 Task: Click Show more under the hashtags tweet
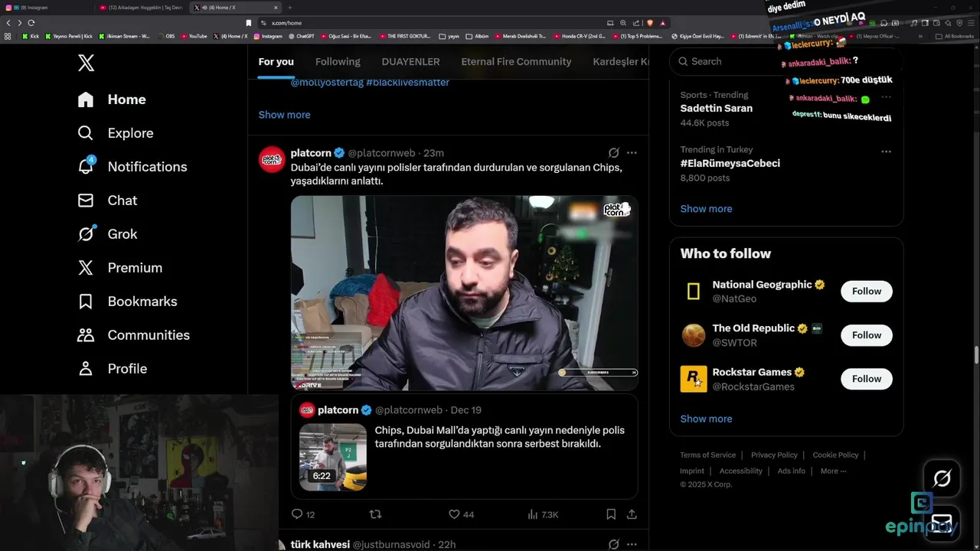pos(284,115)
